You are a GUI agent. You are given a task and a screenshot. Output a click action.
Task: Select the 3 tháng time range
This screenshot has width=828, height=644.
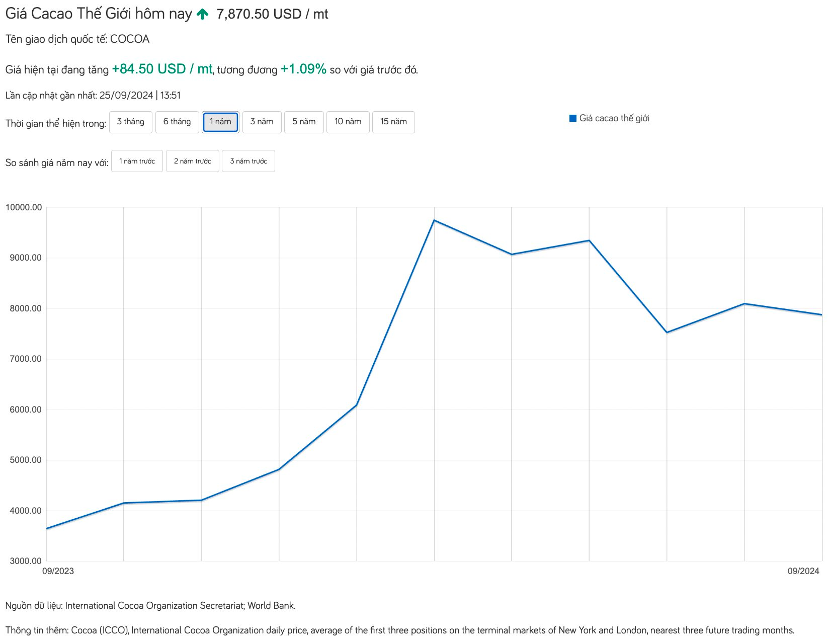pyautogui.click(x=130, y=122)
